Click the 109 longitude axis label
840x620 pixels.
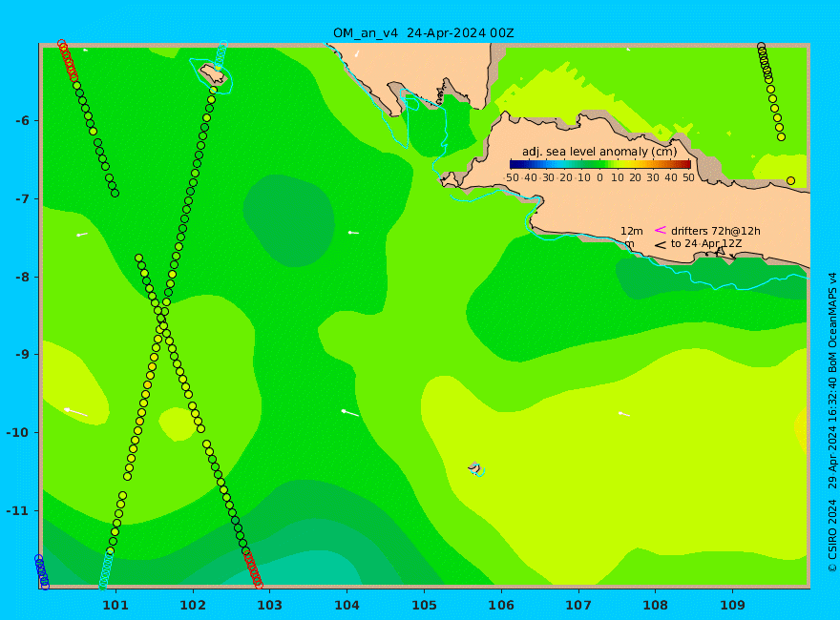coord(732,606)
